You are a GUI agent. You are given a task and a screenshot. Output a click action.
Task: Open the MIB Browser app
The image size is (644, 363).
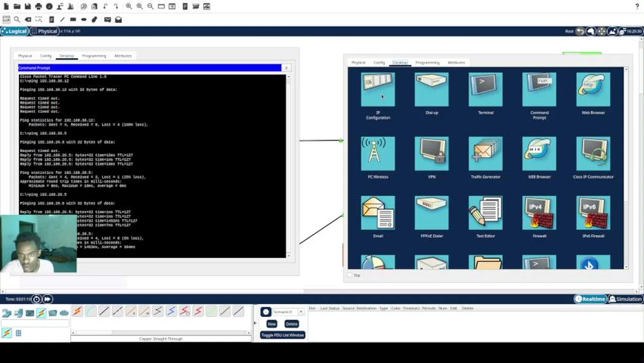pos(539,154)
